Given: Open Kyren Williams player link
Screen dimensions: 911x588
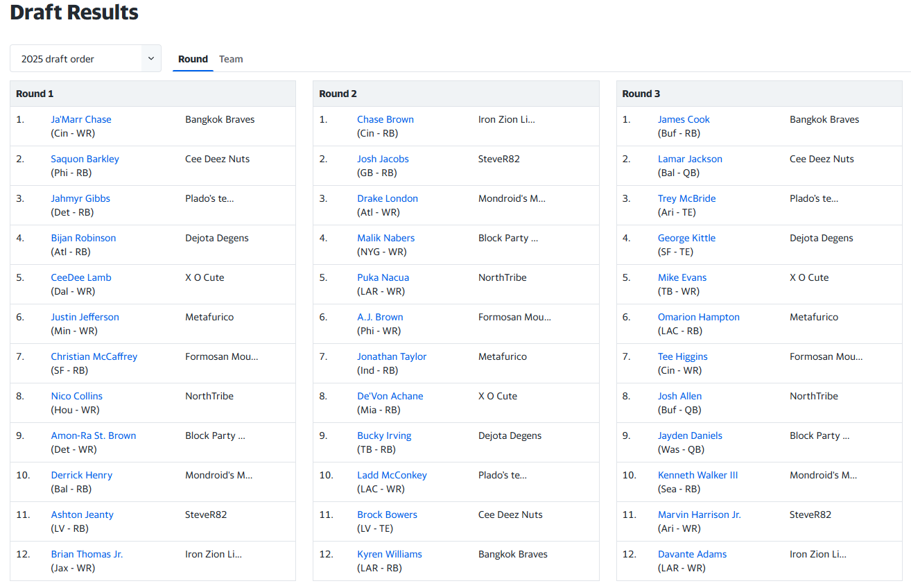Looking at the screenshot, I should [390, 554].
